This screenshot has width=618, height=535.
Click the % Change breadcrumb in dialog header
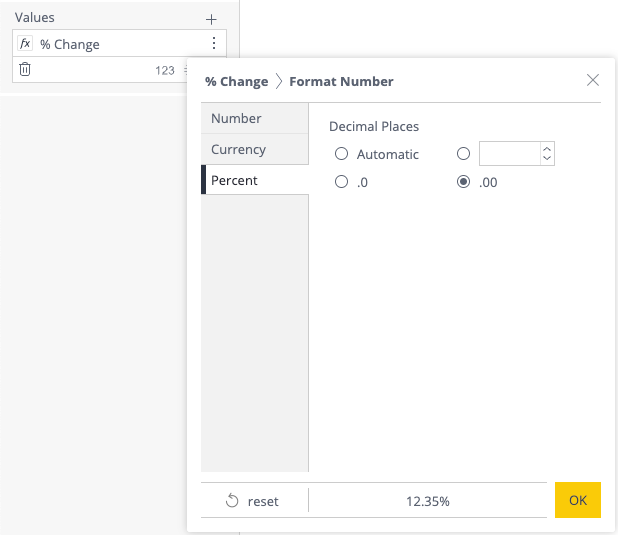pos(236,81)
